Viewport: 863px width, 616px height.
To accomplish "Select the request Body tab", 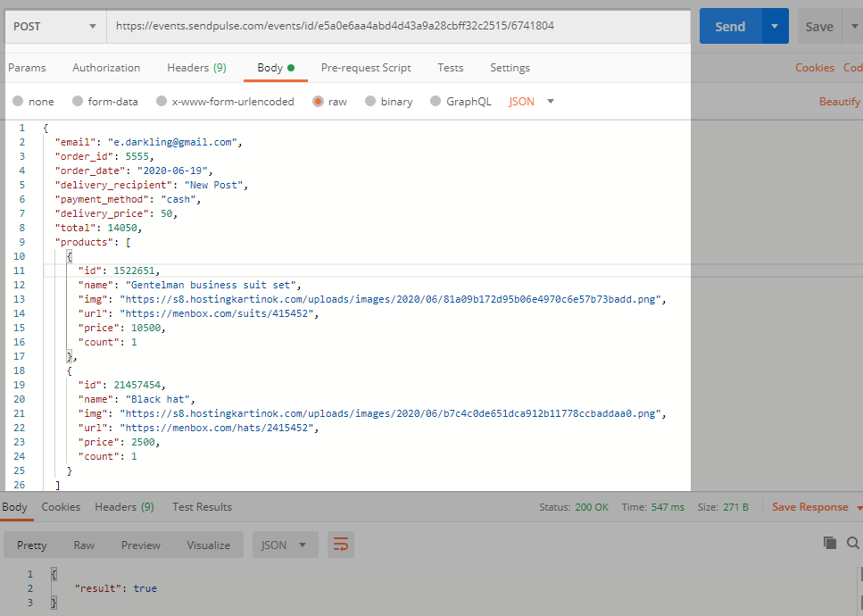I will tap(276, 68).
